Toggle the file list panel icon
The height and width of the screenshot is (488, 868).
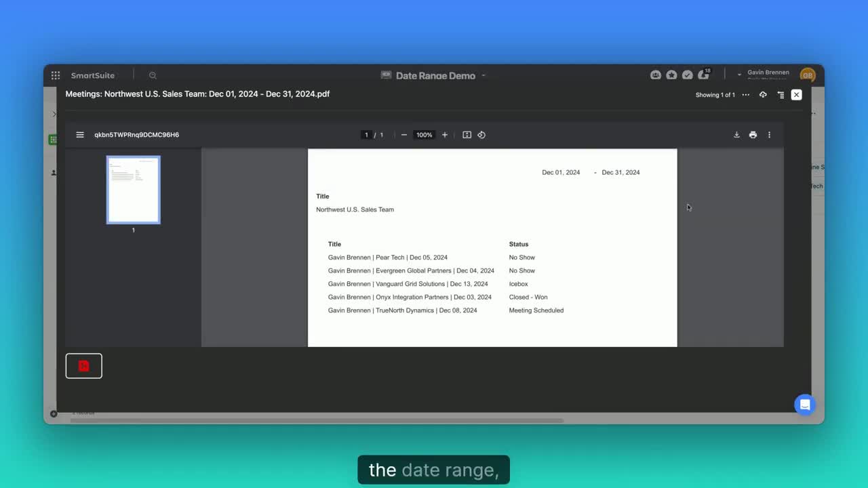click(x=781, y=95)
